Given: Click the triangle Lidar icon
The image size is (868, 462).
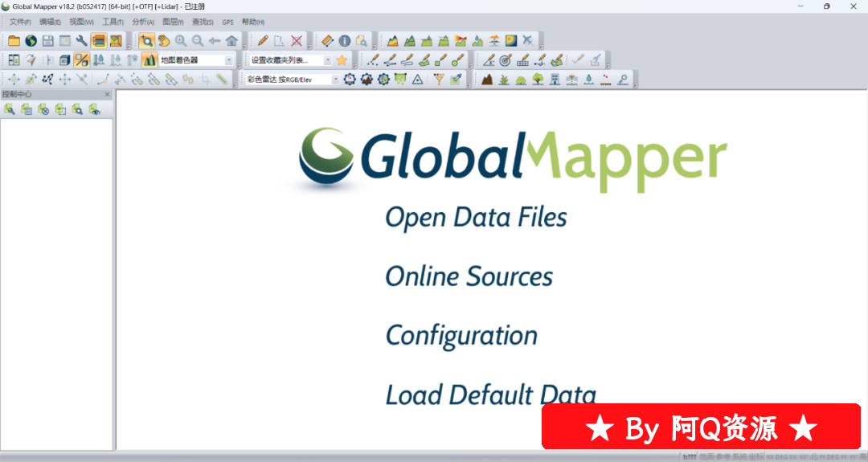Looking at the screenshot, I should [417, 79].
